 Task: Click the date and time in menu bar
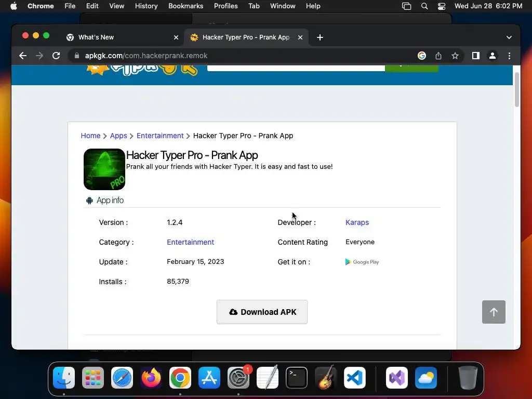(x=488, y=6)
